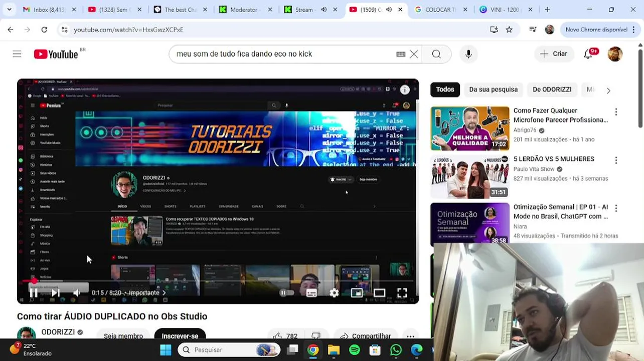Open options menu for 'Otimização Semanal' video
This screenshot has width=644, height=361.
coord(616,208)
